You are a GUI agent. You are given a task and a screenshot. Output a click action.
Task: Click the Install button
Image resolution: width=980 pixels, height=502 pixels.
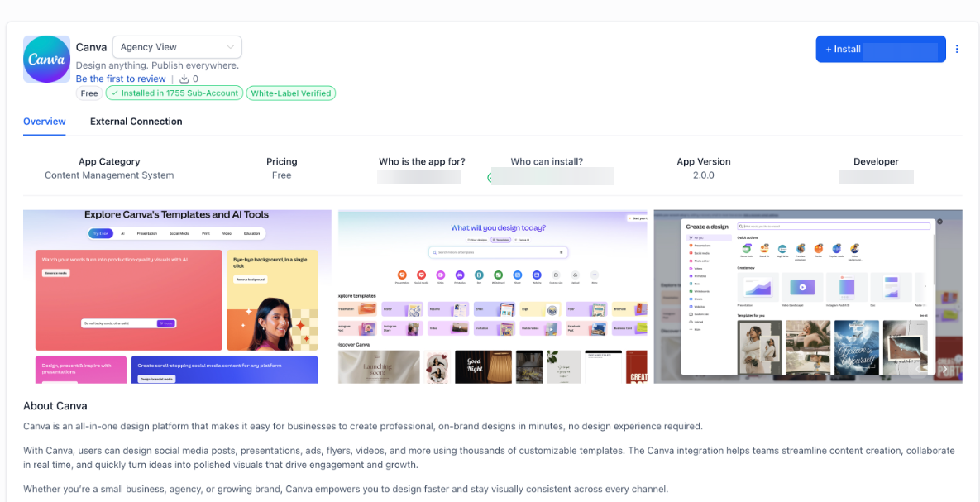pyautogui.click(x=881, y=49)
